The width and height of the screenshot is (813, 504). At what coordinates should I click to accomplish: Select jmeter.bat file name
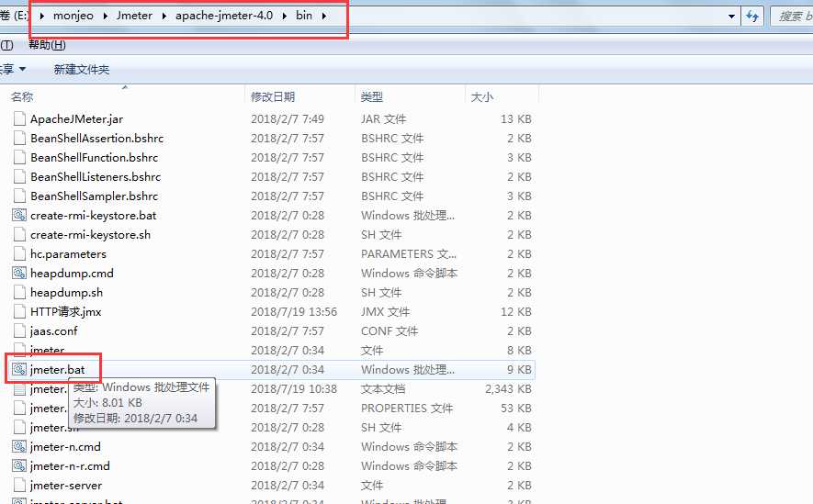click(x=58, y=369)
